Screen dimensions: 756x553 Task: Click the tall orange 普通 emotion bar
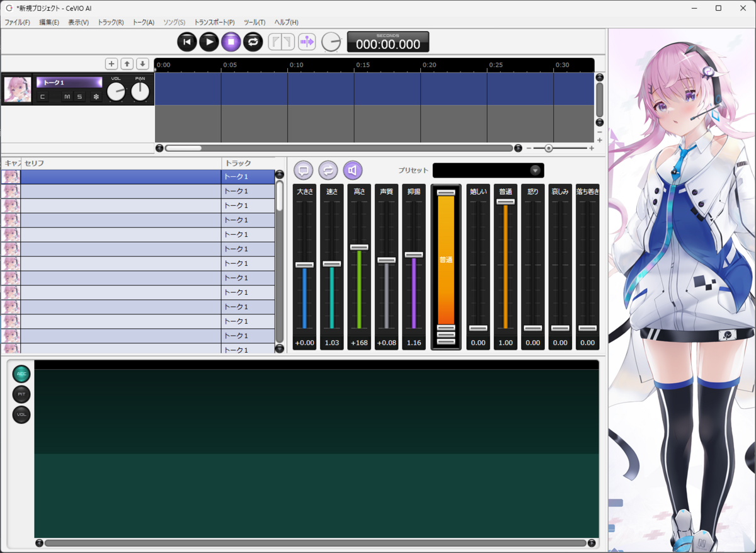click(x=446, y=259)
